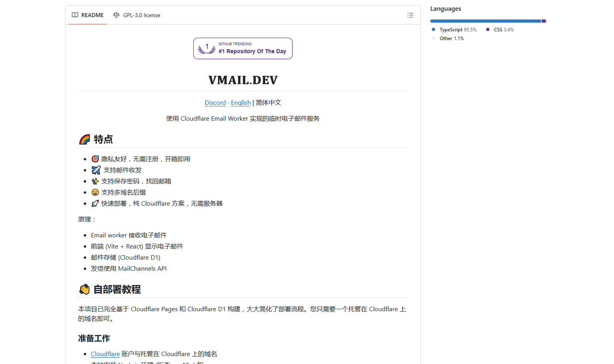614x364 pixels.
Task: Switch to the README tab
Action: [88, 15]
